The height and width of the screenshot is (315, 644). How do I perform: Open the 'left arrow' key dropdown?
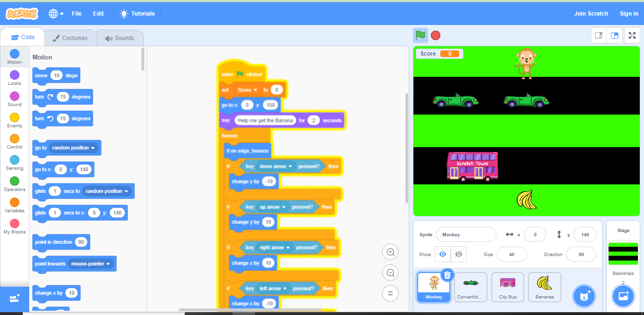274,289
